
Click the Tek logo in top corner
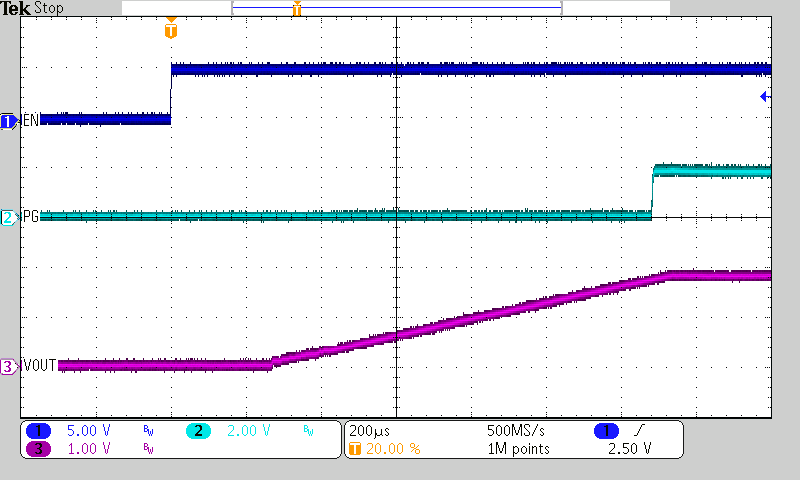15,8
